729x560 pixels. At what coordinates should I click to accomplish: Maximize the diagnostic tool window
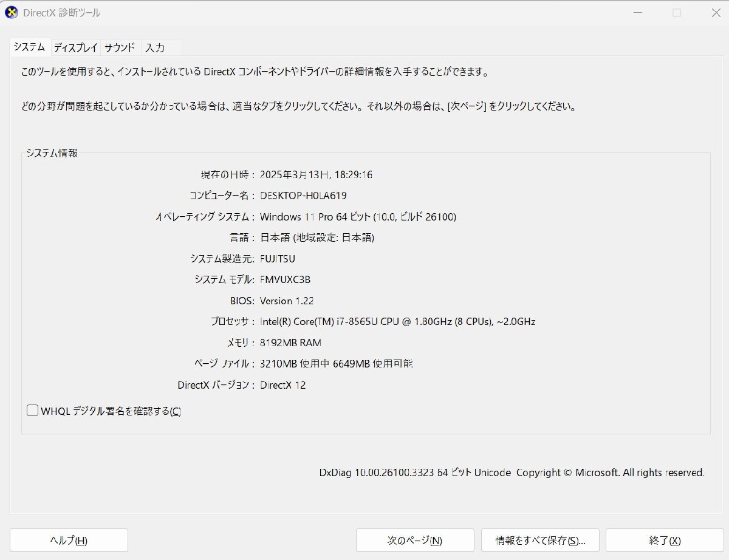tap(676, 12)
